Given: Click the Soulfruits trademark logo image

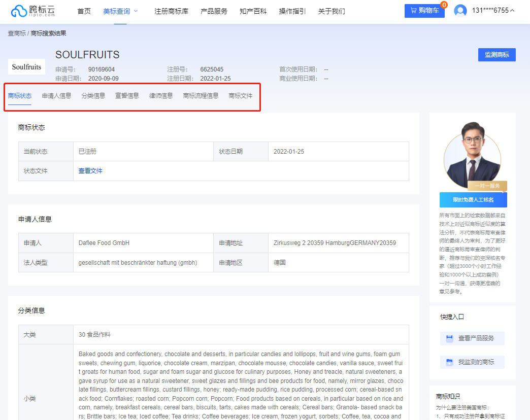Looking at the screenshot, I should pyautogui.click(x=26, y=66).
